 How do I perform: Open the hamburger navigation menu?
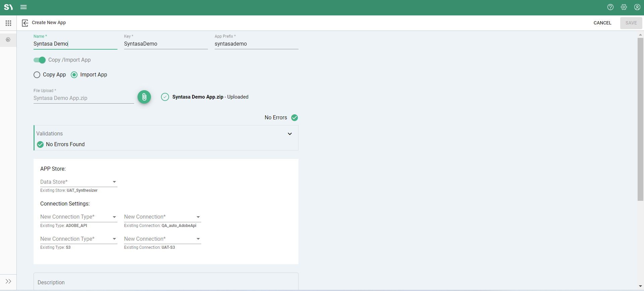tap(23, 7)
